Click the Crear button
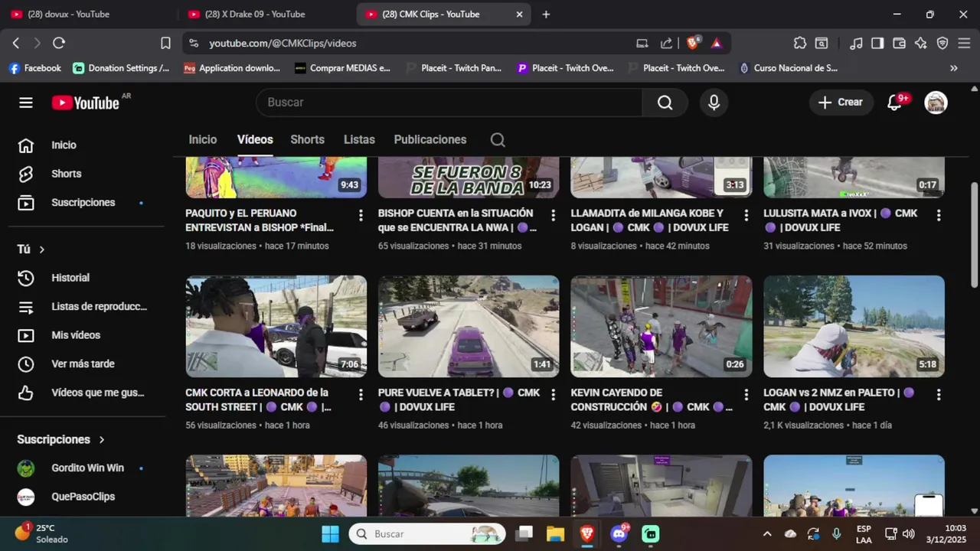 point(841,103)
